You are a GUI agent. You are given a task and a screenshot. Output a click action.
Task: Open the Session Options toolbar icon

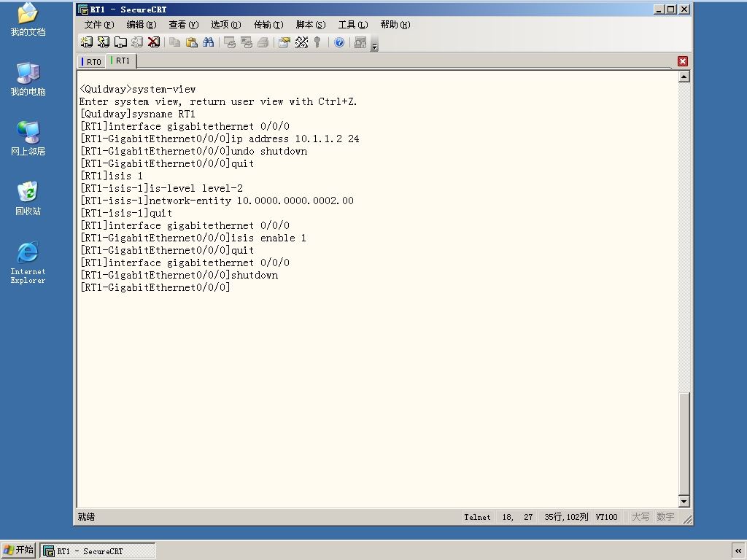tap(285, 42)
